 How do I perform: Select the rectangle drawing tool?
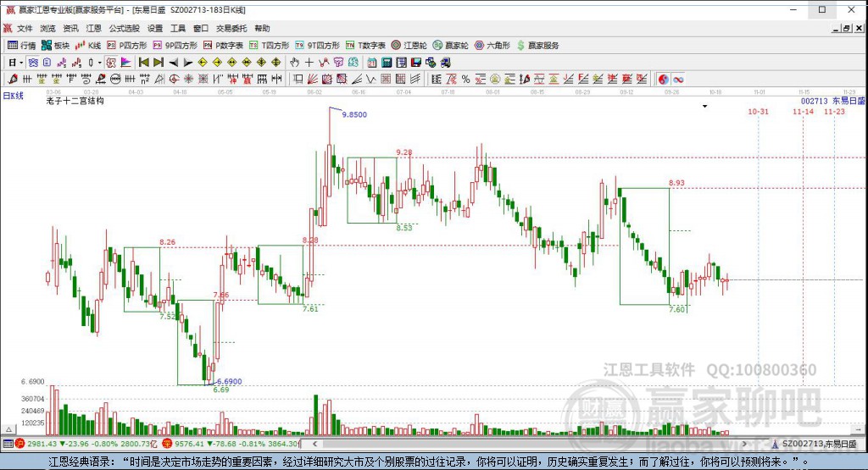(298, 80)
